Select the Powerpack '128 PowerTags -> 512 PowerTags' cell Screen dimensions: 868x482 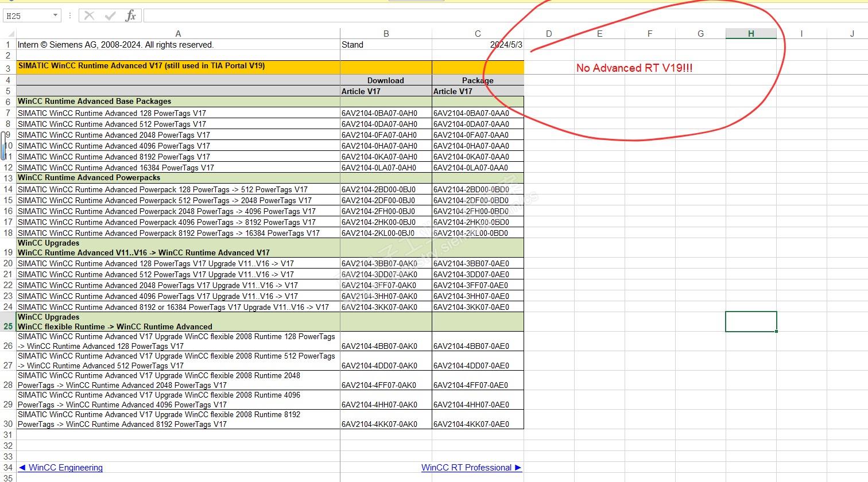(x=178, y=189)
